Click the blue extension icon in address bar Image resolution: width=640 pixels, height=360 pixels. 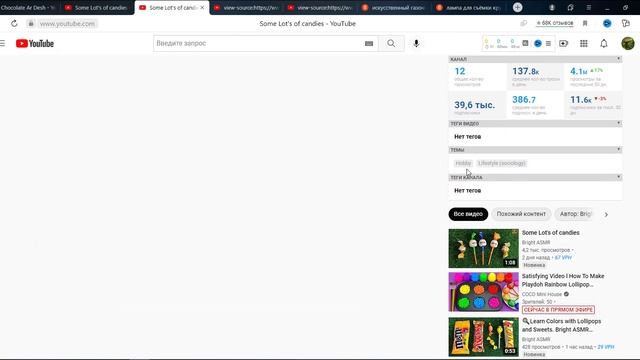click(x=607, y=24)
